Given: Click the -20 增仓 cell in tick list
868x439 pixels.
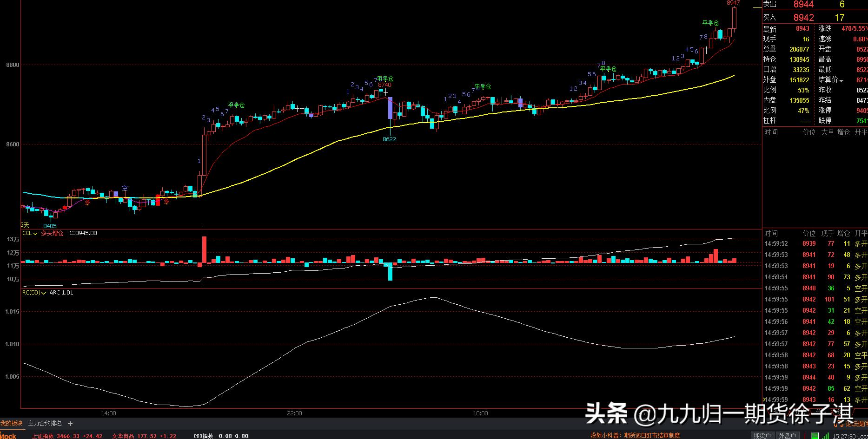Looking at the screenshot, I should click(x=846, y=355).
